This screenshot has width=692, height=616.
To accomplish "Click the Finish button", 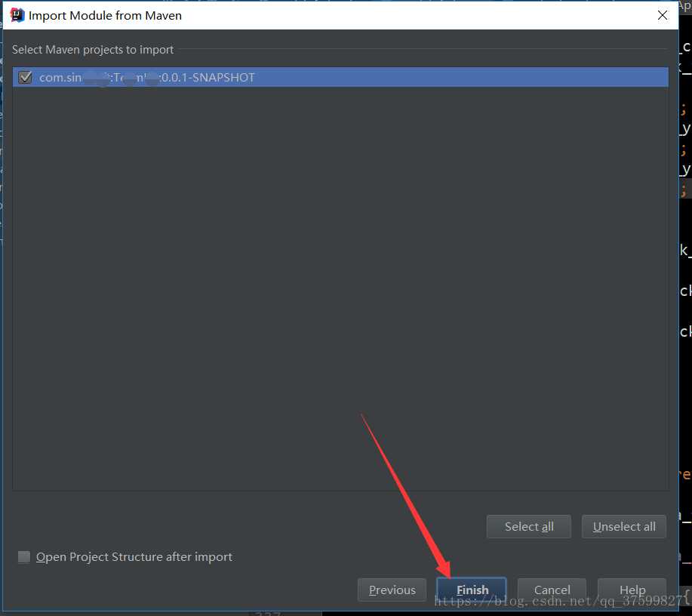I will coord(472,590).
